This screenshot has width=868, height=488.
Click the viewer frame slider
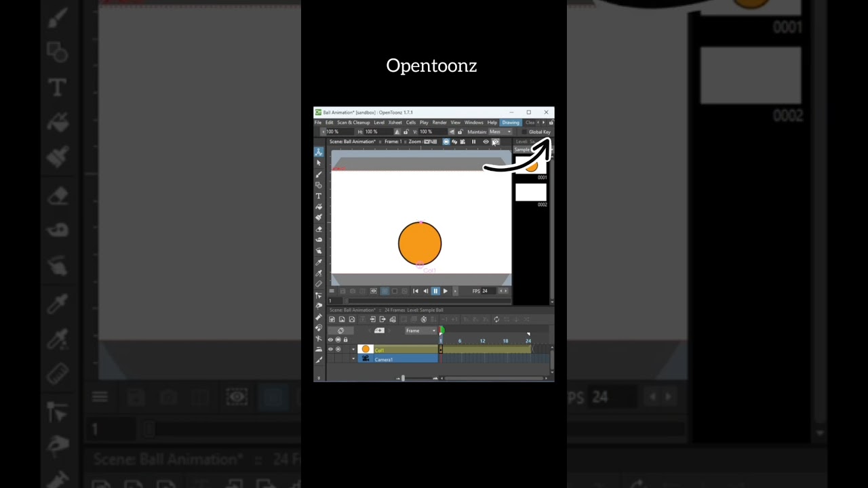428,301
